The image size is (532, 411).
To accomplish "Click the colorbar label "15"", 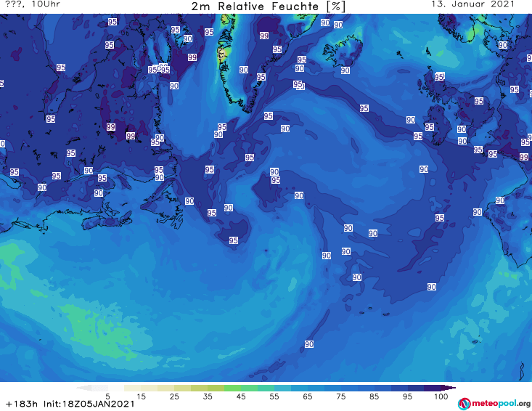I will (x=141, y=396).
